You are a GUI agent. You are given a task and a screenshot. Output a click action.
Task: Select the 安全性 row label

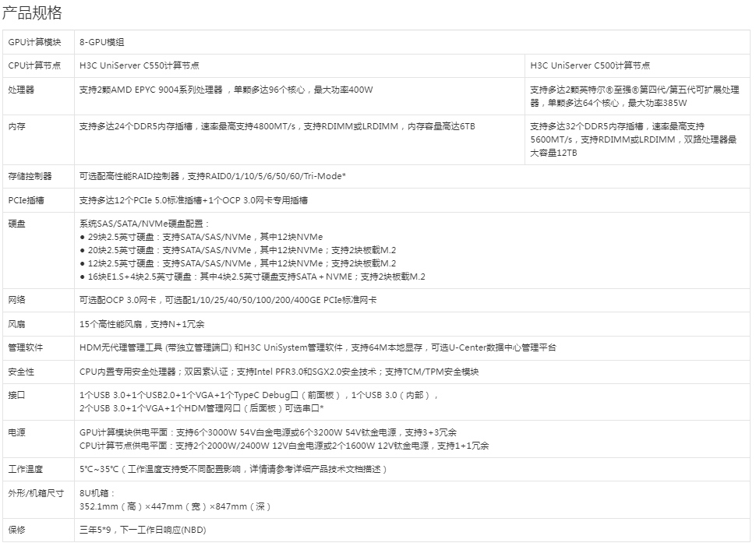[x=21, y=372]
